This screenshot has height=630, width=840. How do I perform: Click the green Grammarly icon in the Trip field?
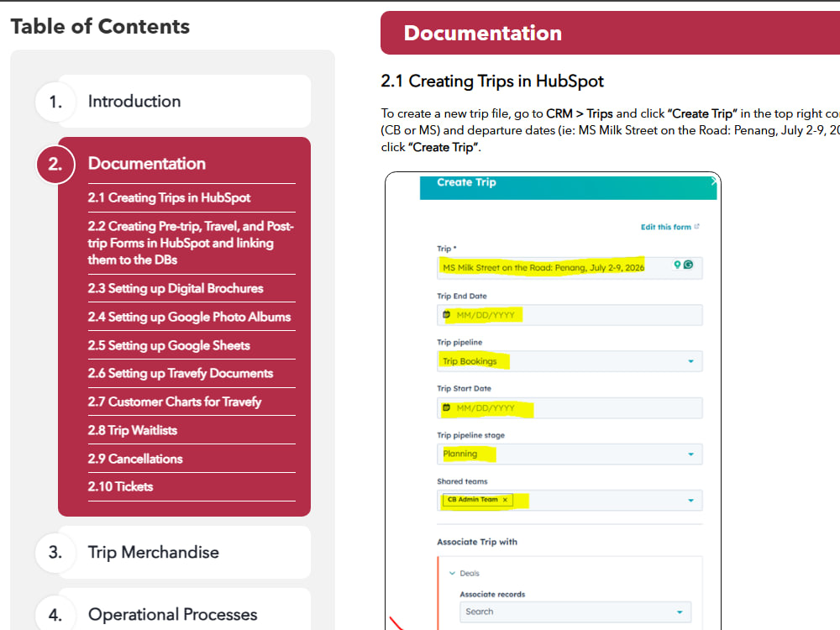click(x=689, y=265)
